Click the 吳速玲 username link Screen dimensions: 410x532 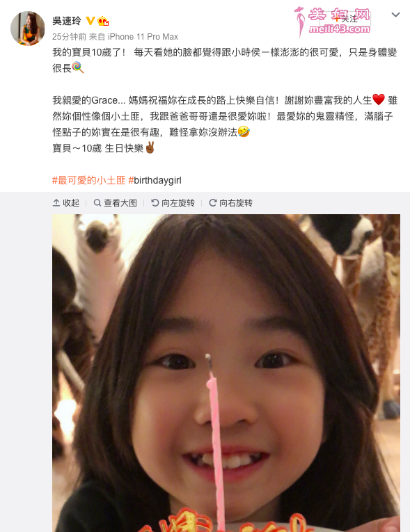tap(67, 21)
